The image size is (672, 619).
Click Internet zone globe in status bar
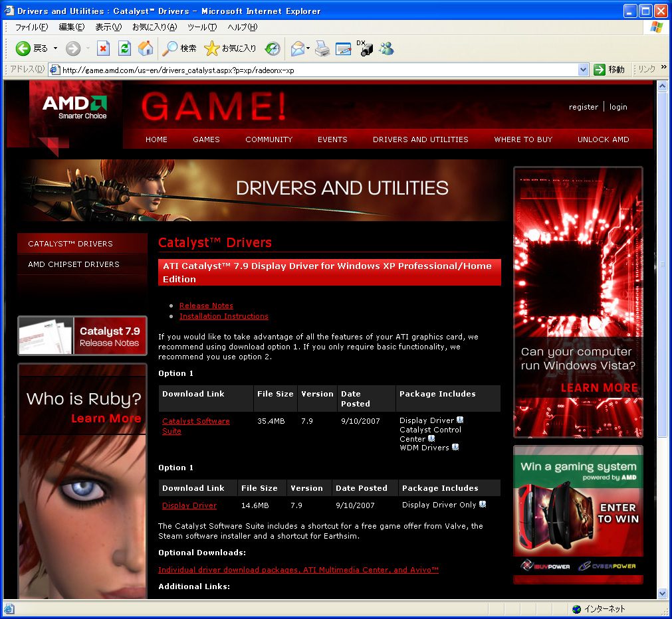coord(576,609)
